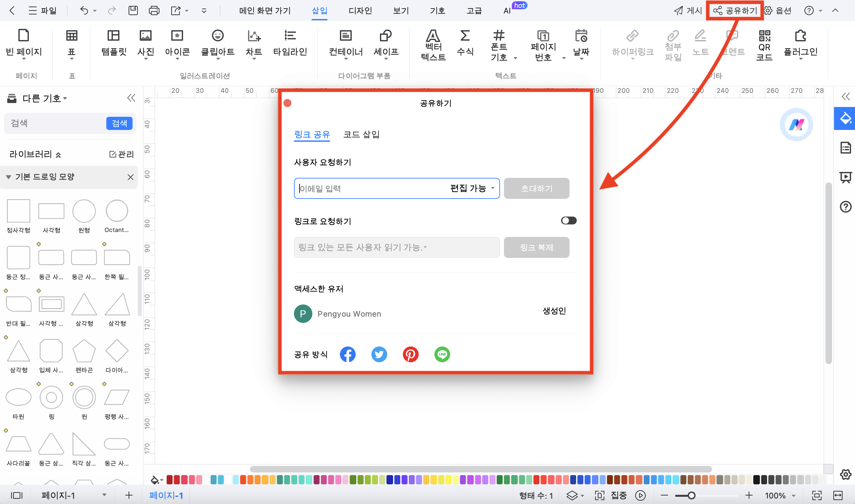This screenshot has width=855, height=504.
Task: Toggle the 링크로 요청하기 switch
Action: [569, 221]
